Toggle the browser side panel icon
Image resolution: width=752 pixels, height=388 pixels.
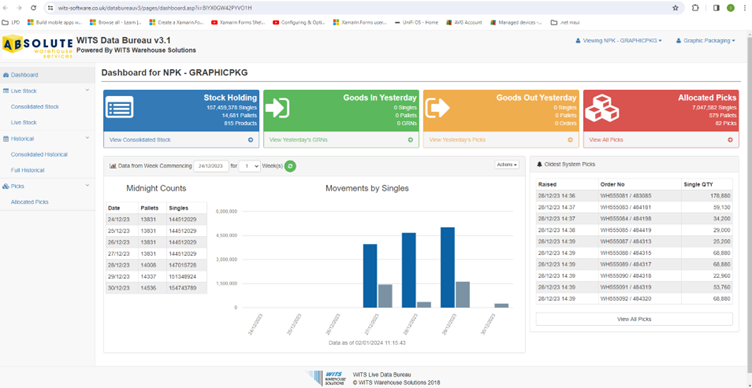[717, 8]
